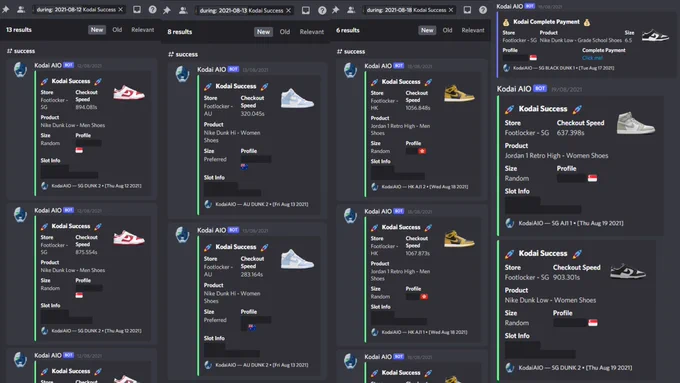
Task: Open help icon in the 2021-08-18 panel
Action: 483,10
